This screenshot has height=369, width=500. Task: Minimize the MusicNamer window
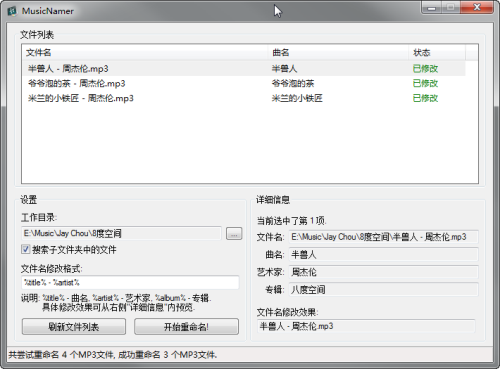click(432, 7)
